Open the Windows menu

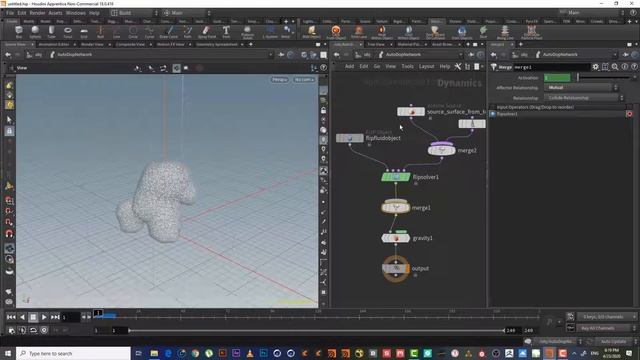tap(76, 13)
